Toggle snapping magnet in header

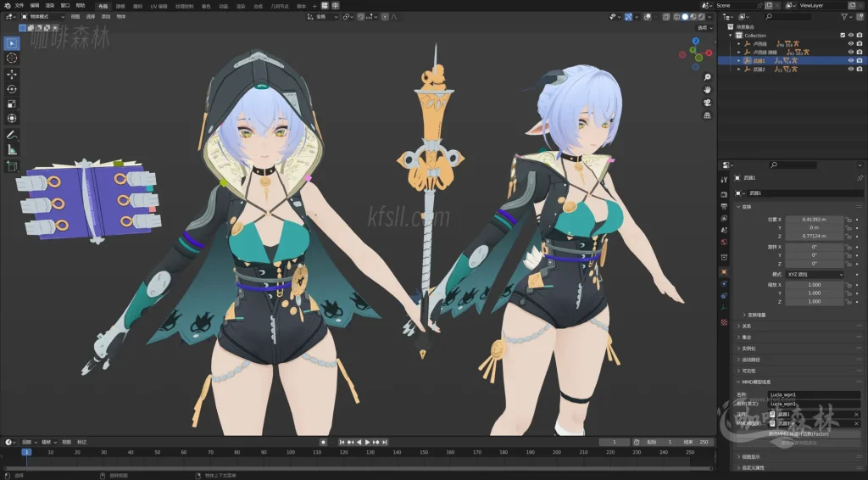[x=361, y=17]
